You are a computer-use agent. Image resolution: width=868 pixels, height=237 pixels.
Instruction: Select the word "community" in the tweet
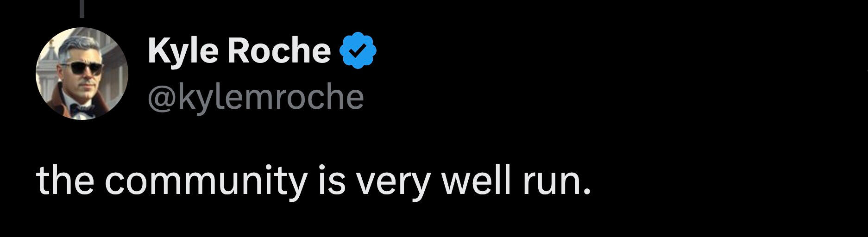207,181
